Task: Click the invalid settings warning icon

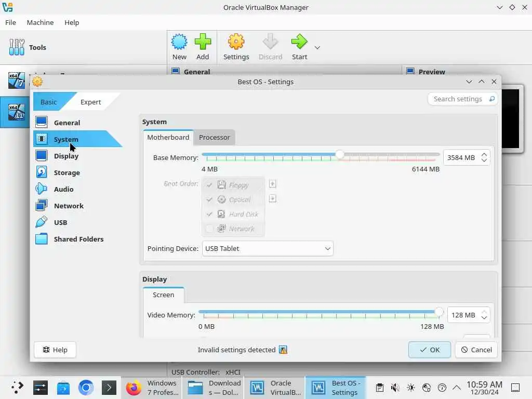Action: 283,350
